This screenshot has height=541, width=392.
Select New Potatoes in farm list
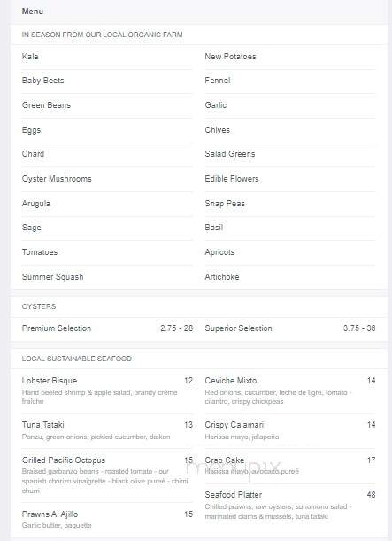click(230, 57)
